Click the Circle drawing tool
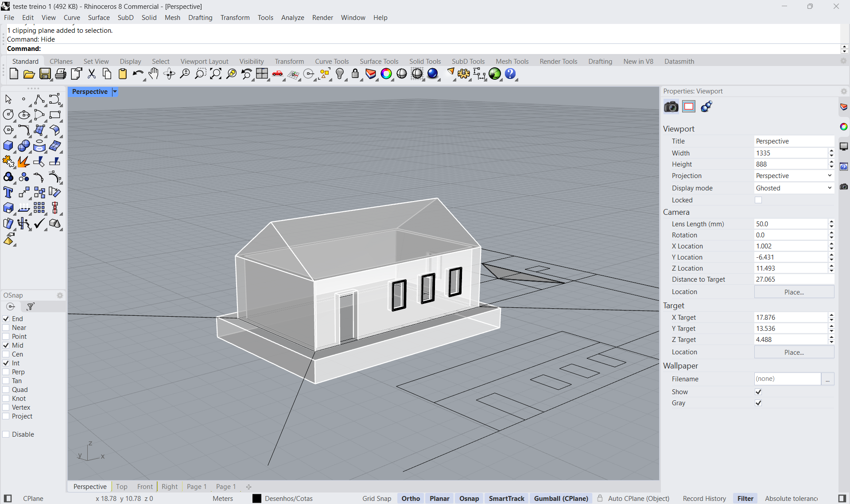The height and width of the screenshot is (504, 850). point(8,115)
